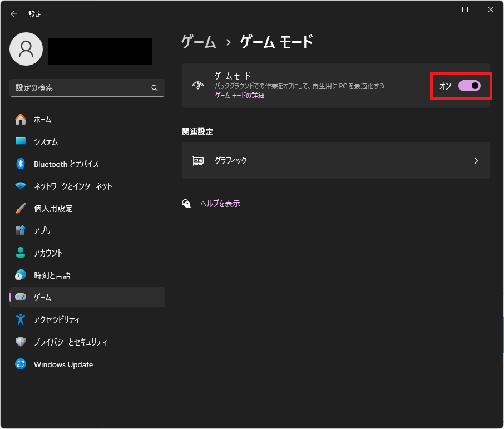The height and width of the screenshot is (429, 504).
Task: Select Time and Language (時刻と言語) menu item
Action: (52, 275)
